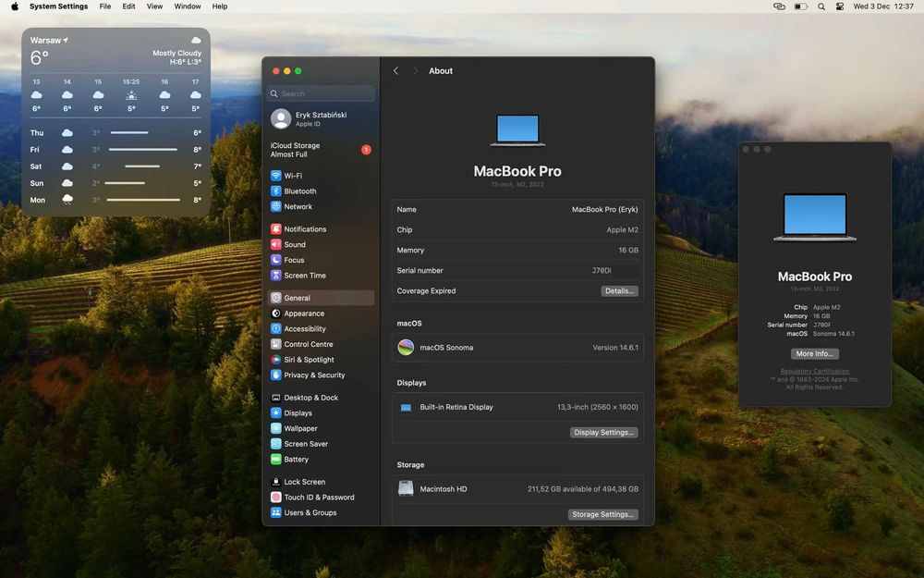Screen dimensions: 924x578
Task: Click the macOS Sonoma logo icon
Action: 406,348
